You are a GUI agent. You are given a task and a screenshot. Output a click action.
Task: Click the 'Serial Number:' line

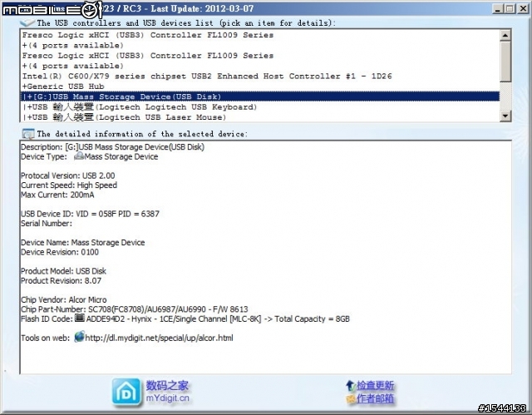pos(47,223)
